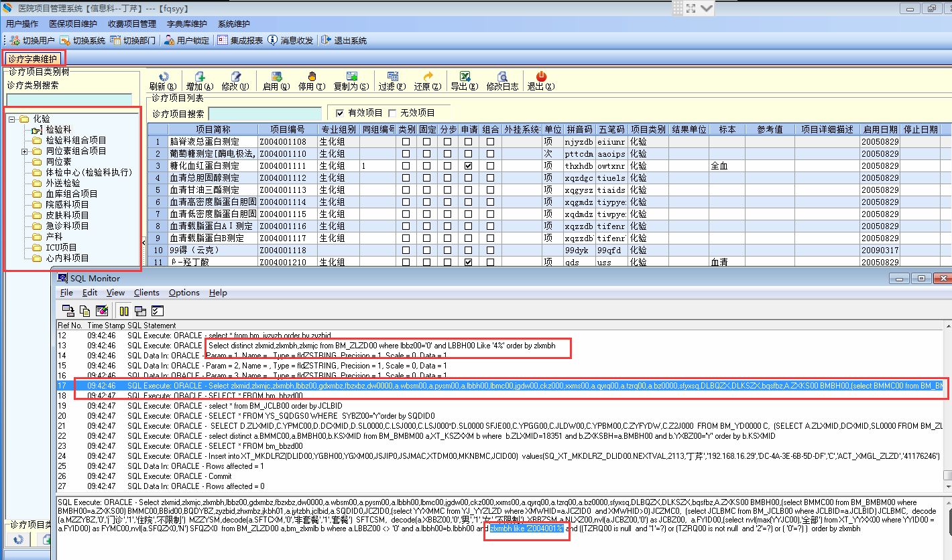
Task: Uncheck 申请 checkbox for 糖化血红蛋白测定
Action: (468, 165)
